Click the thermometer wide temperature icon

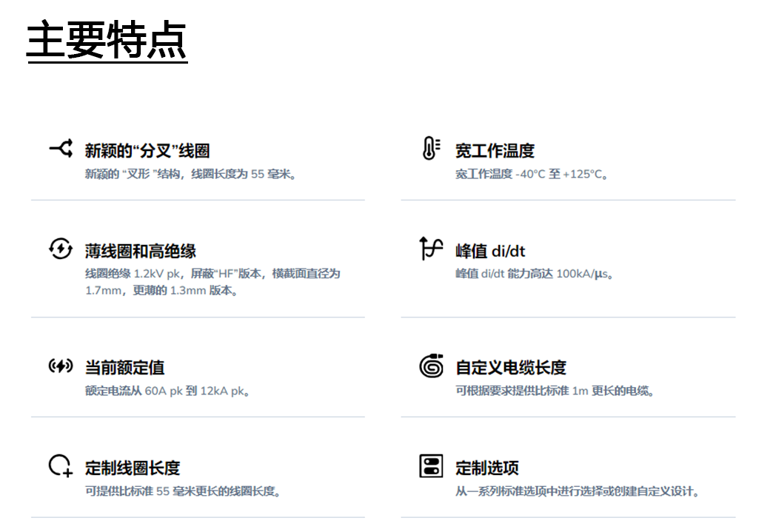431,148
